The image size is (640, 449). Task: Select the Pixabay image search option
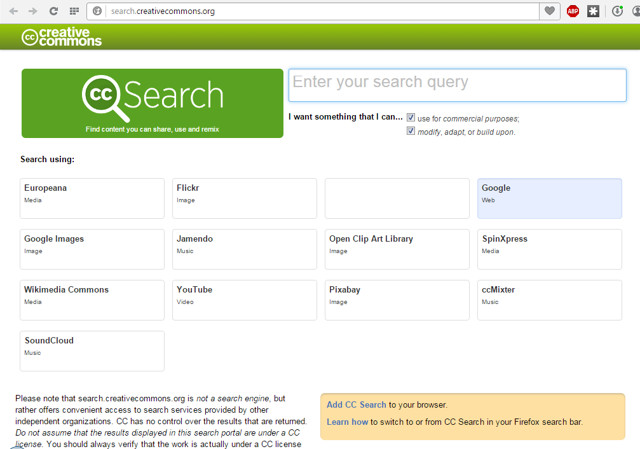397,300
